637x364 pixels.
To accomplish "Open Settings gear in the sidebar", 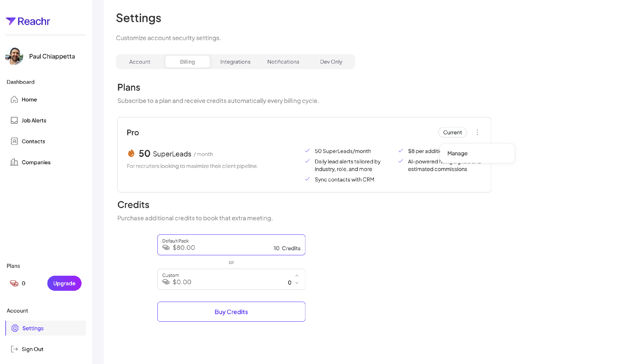I will (x=15, y=328).
